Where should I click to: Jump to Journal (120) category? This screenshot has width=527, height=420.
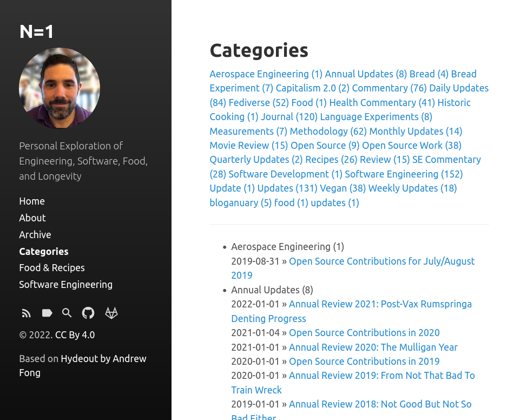coord(289,117)
